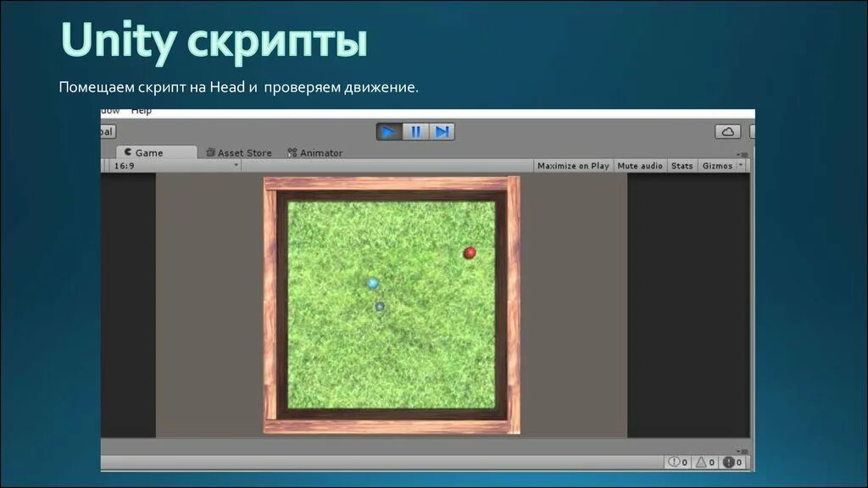Viewport: 868px width, 488px height.
Task: Click the light blue ball on the grass
Action: pos(373,283)
